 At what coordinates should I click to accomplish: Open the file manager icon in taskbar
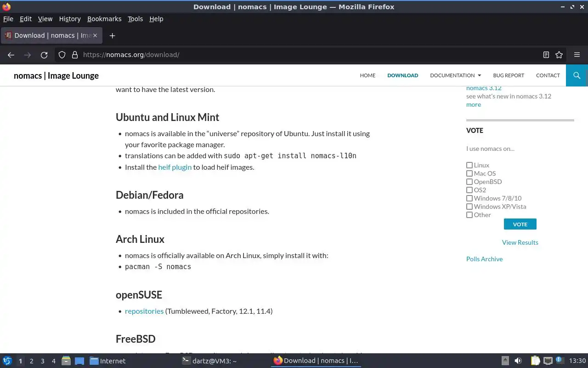(66, 361)
